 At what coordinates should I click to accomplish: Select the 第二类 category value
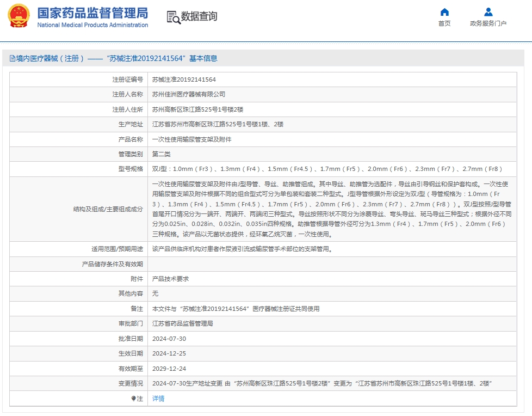[161, 154]
